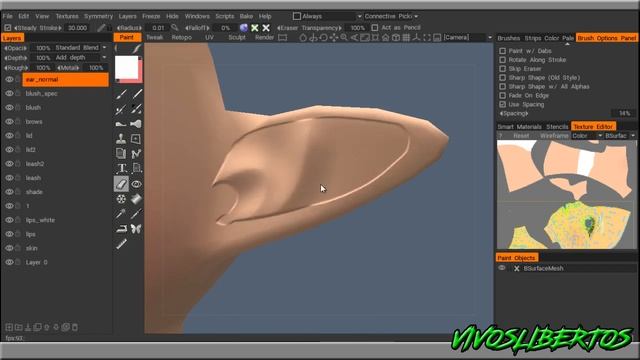
Task: Click the move-arrows icon in navigation bar
Action: 333,38
